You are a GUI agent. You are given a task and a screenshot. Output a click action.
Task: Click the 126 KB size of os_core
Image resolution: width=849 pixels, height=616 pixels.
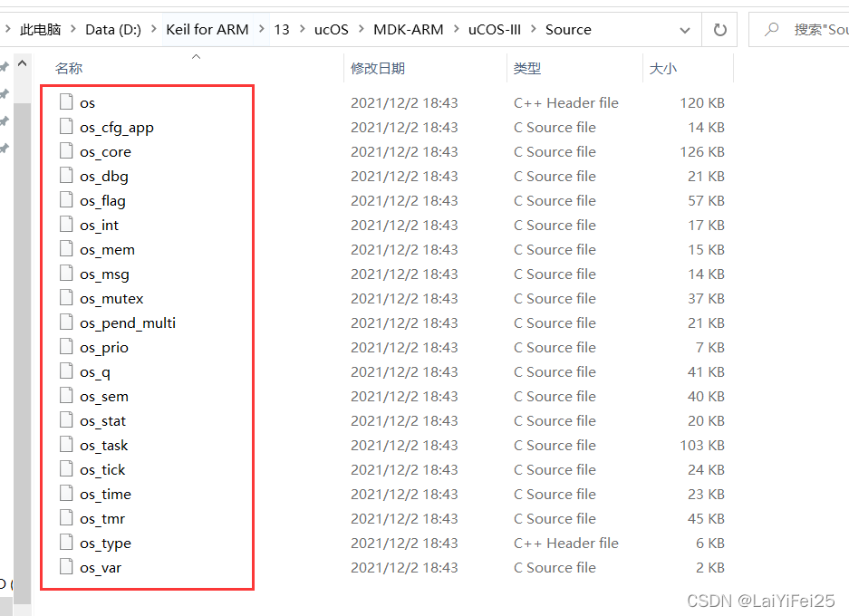702,152
